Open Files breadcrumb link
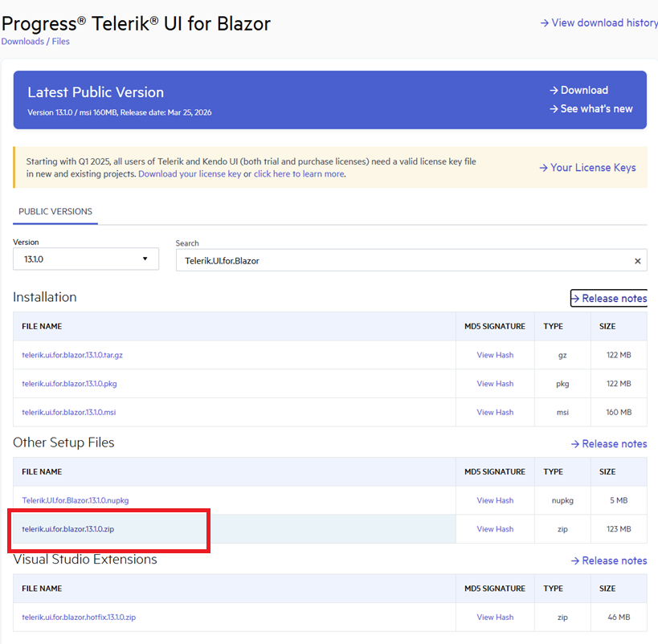658x644 pixels. pos(61,42)
